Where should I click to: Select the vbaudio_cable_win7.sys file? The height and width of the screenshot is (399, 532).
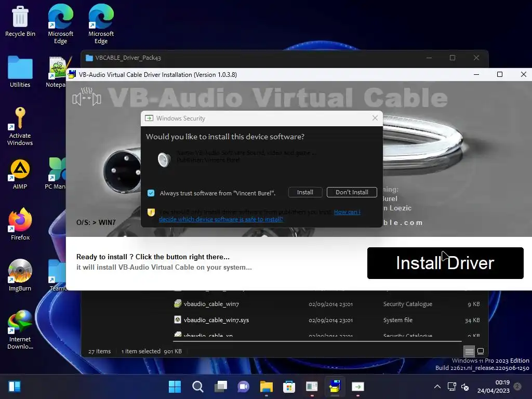point(216,320)
